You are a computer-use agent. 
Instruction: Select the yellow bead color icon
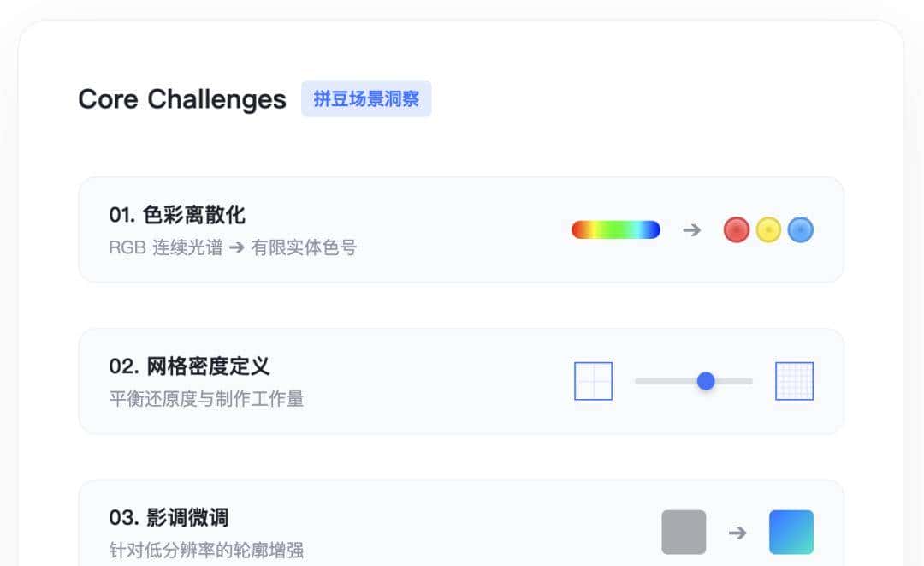coord(768,229)
